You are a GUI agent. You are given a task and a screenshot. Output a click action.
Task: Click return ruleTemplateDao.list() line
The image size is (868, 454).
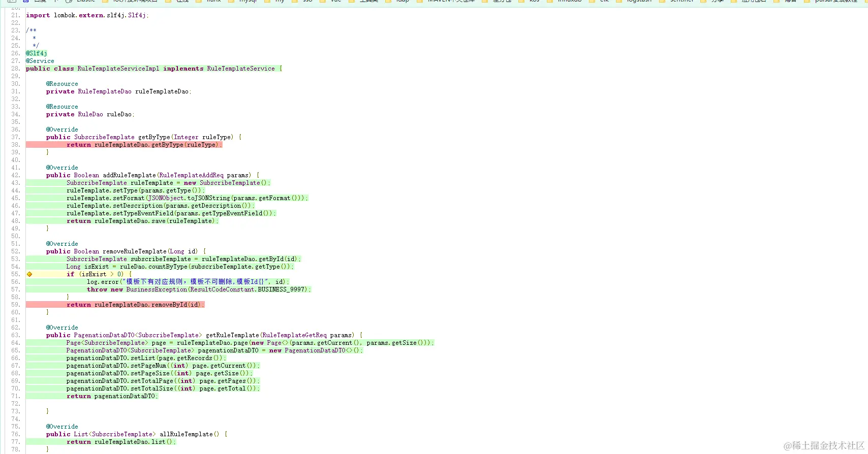tap(121, 442)
